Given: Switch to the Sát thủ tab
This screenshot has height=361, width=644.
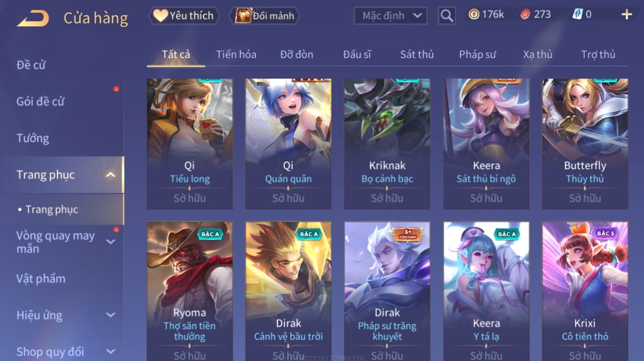Looking at the screenshot, I should (417, 55).
